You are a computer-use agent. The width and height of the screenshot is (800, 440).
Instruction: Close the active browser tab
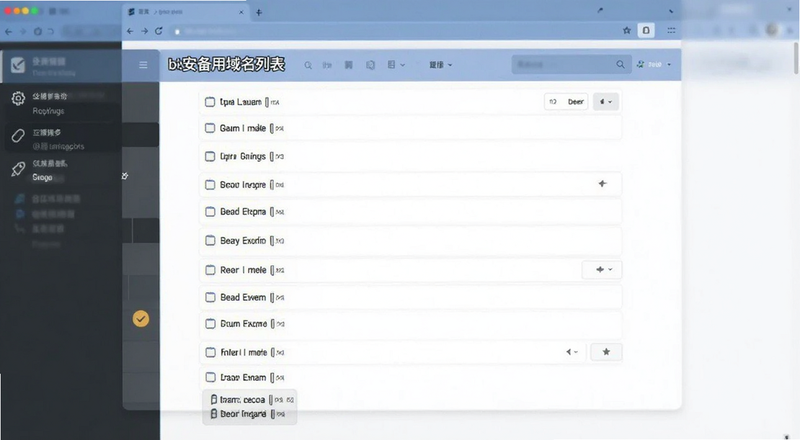coord(241,12)
